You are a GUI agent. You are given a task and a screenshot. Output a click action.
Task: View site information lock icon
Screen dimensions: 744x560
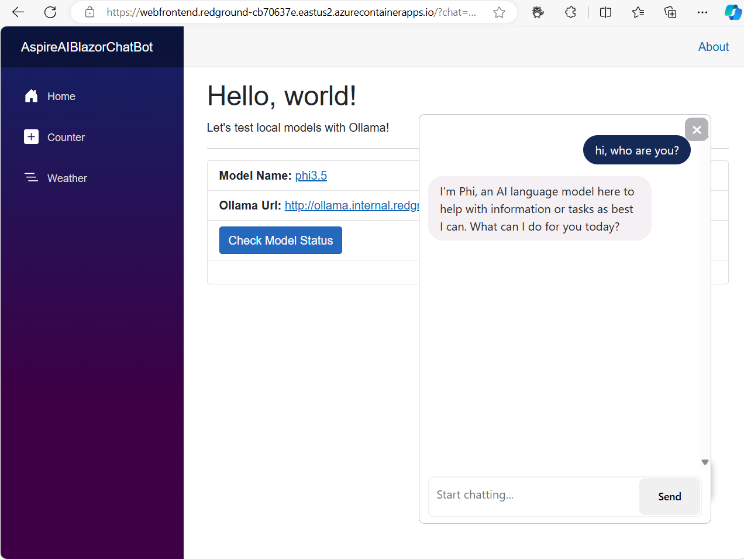click(89, 12)
